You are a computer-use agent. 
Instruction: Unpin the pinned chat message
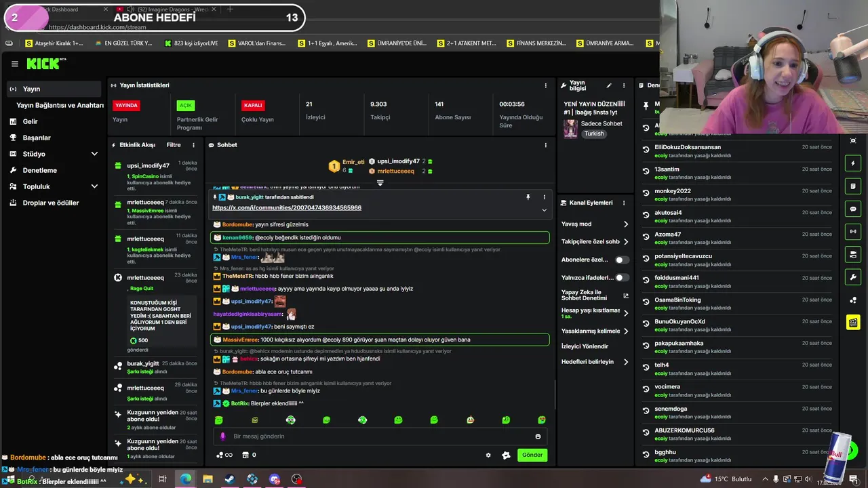(528, 197)
